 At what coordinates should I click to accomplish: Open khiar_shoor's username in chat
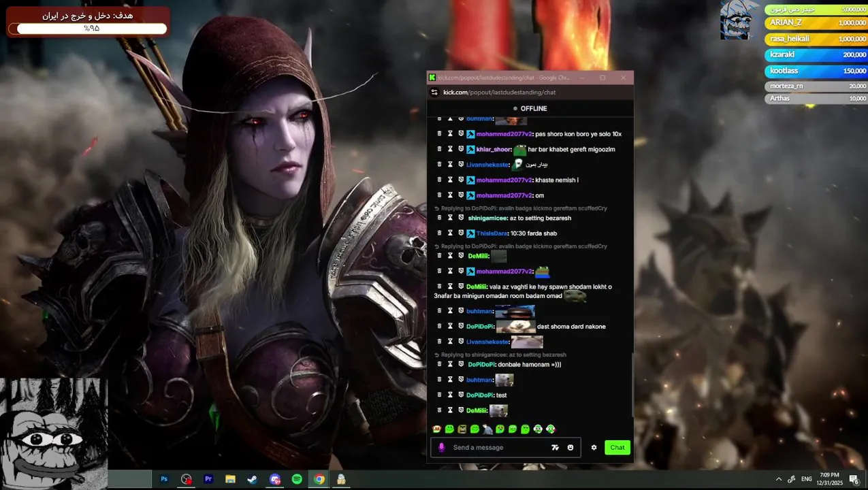coord(494,149)
